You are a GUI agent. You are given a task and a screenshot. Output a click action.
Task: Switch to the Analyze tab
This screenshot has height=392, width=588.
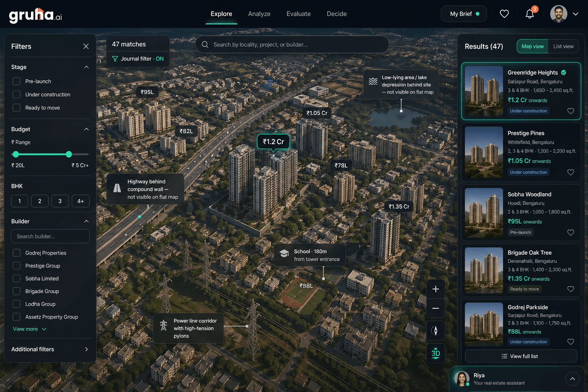[x=259, y=14]
